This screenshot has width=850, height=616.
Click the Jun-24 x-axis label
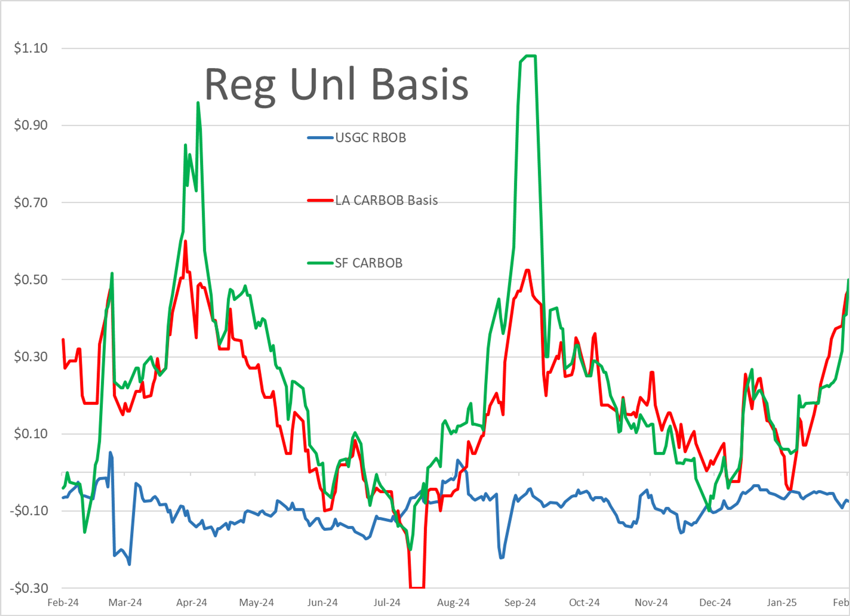tap(322, 602)
